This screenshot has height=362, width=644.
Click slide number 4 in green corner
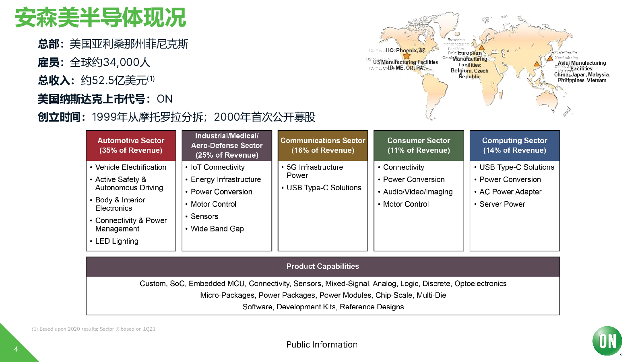tap(16, 349)
